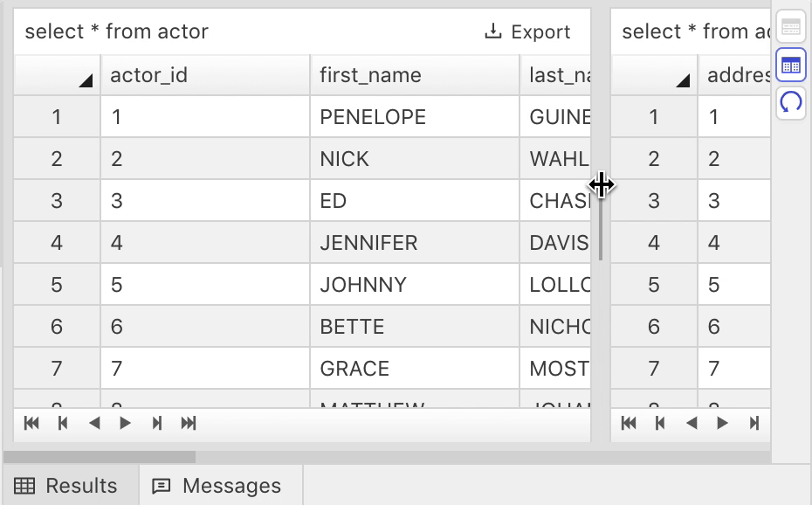Click the vertical divider handle between result grids
Viewport: 812px width, 505px height.
click(x=601, y=223)
